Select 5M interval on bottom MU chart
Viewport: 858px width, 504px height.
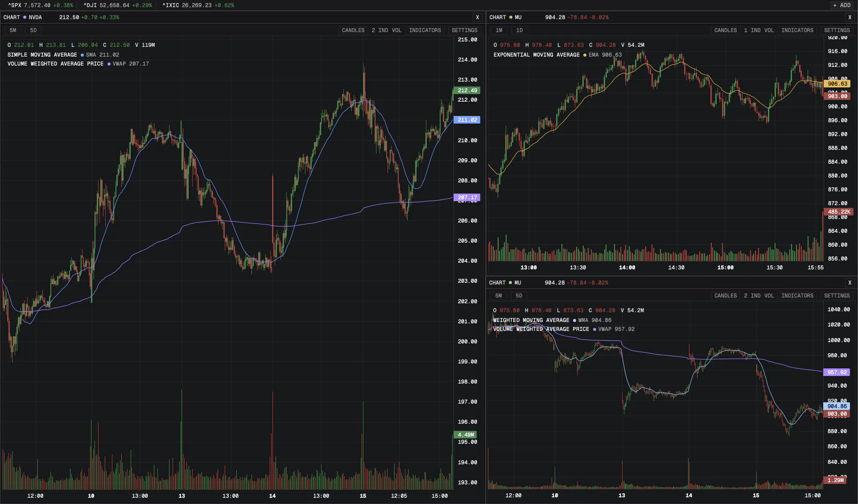[x=499, y=296]
